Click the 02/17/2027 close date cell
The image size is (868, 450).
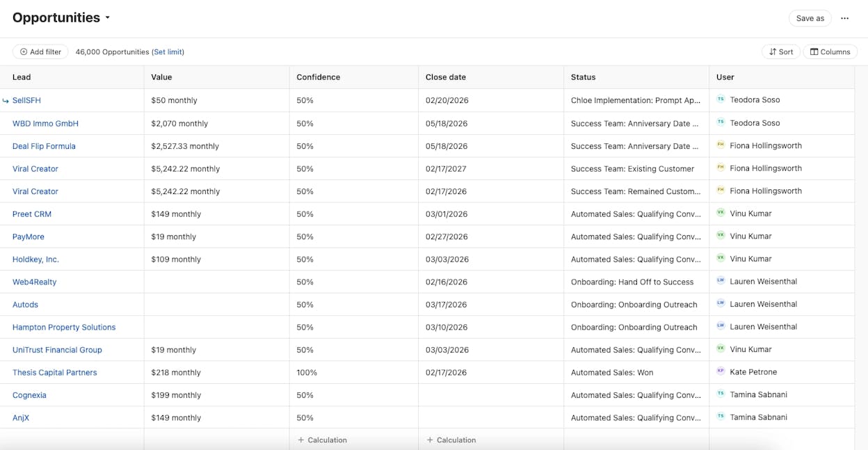[490, 168]
